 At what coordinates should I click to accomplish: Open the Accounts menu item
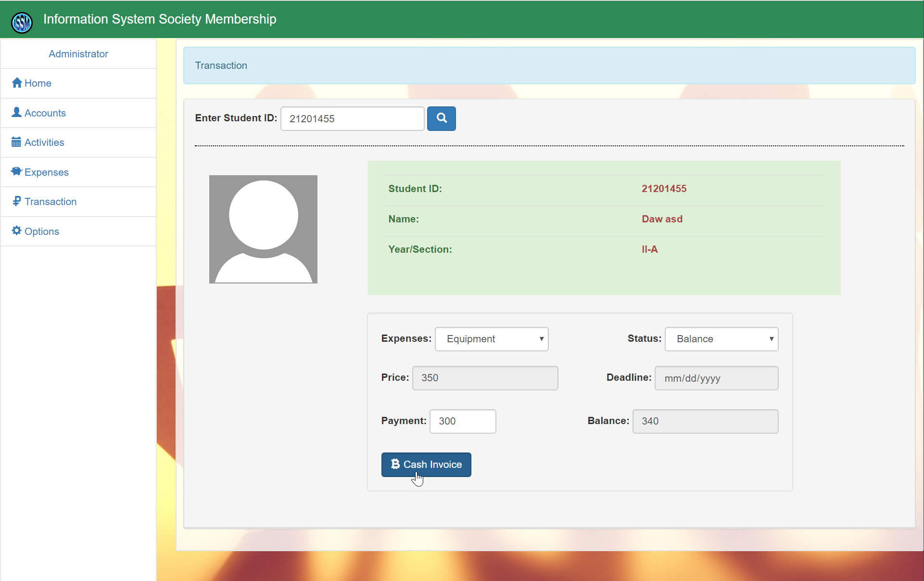click(x=78, y=113)
